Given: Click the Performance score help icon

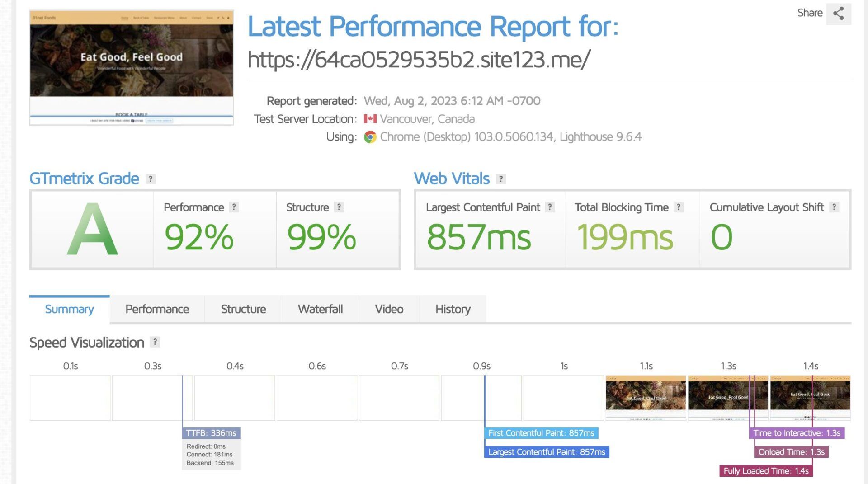Looking at the screenshot, I should [x=234, y=207].
